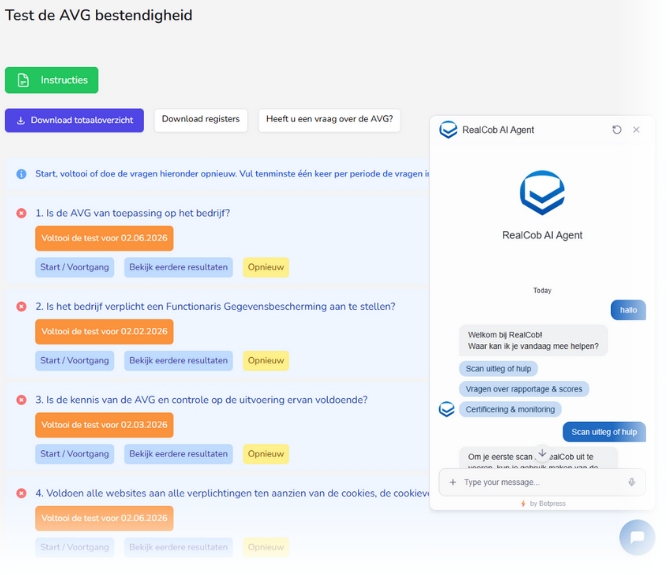Screen dimensions: 670x575
Task: Type in the 'Type your message...' field
Action: coord(540,482)
